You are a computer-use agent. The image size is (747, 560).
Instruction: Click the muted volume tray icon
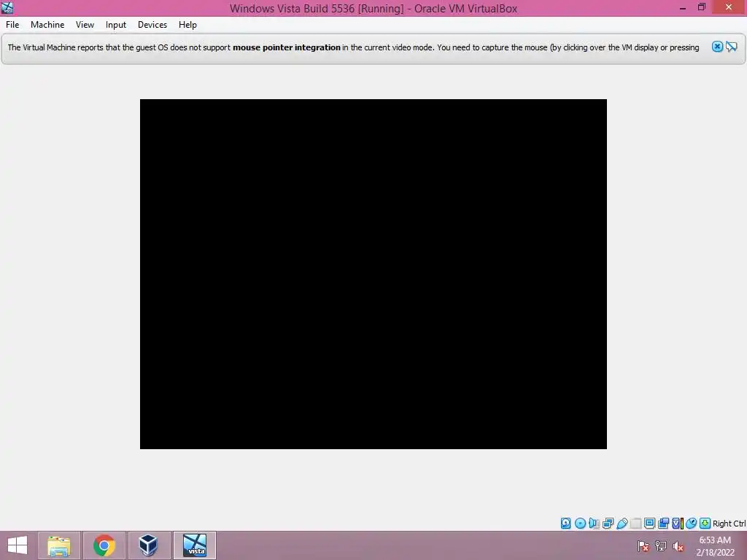coord(678,546)
